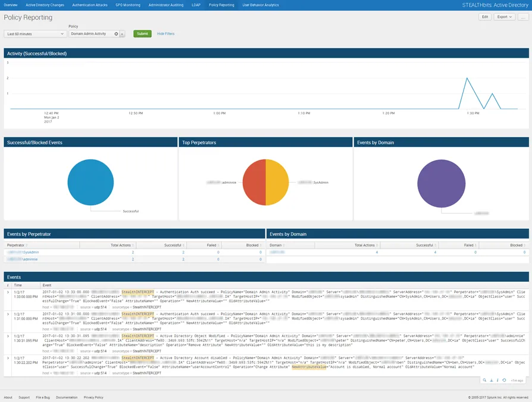Open the Privacy Policy footer link
The width and height of the screenshot is (532, 402).
coord(93,397)
